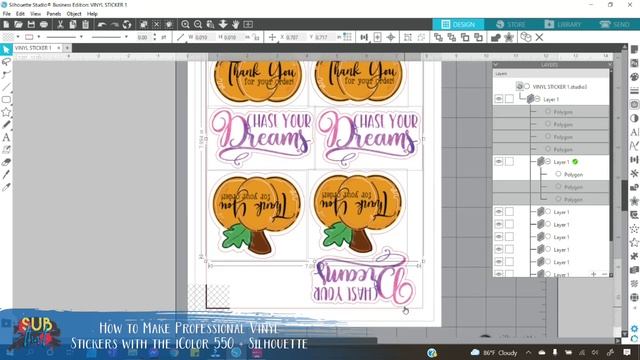640x360 pixels.
Task: Check lock box of first collapsed layer
Action: pyautogui.click(x=509, y=212)
